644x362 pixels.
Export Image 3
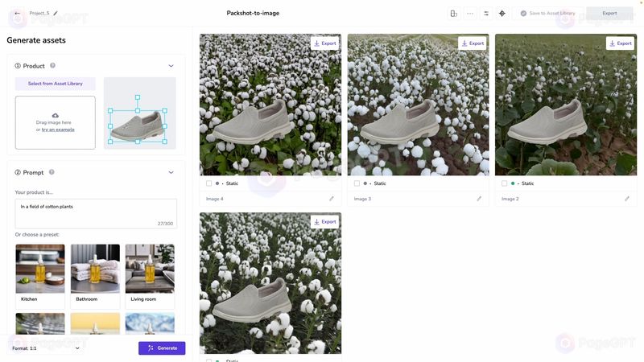(473, 43)
